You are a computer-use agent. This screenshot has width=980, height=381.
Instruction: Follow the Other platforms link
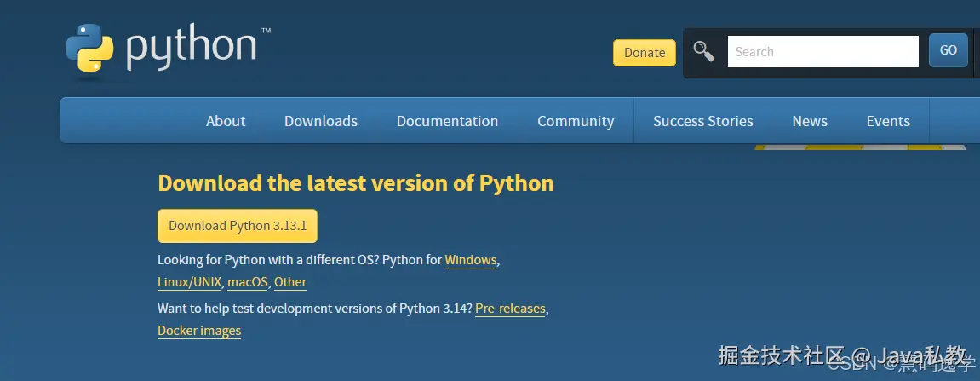coord(290,282)
